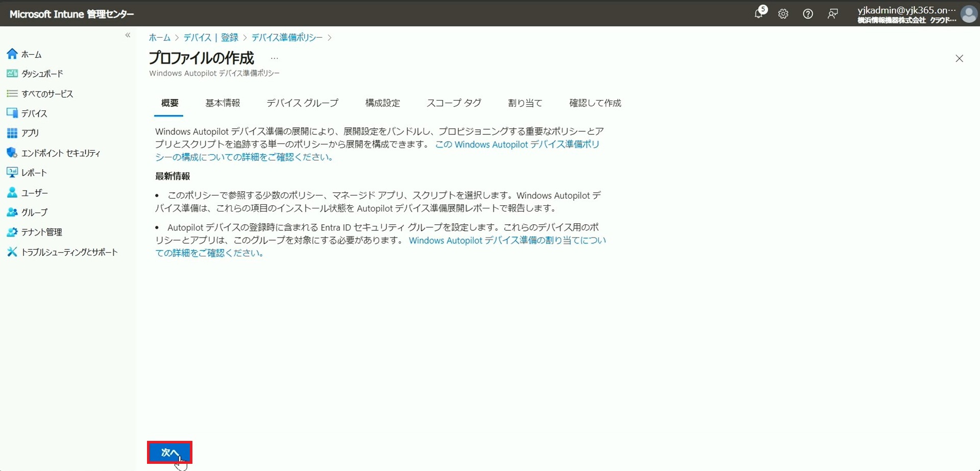The width and height of the screenshot is (980, 471).
Task: Switch to the 概要 tab
Action: pos(169,103)
